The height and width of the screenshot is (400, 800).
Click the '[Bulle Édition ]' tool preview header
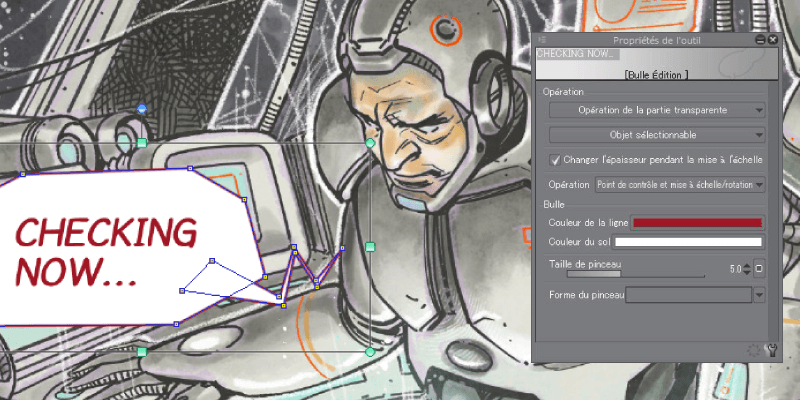(x=657, y=64)
